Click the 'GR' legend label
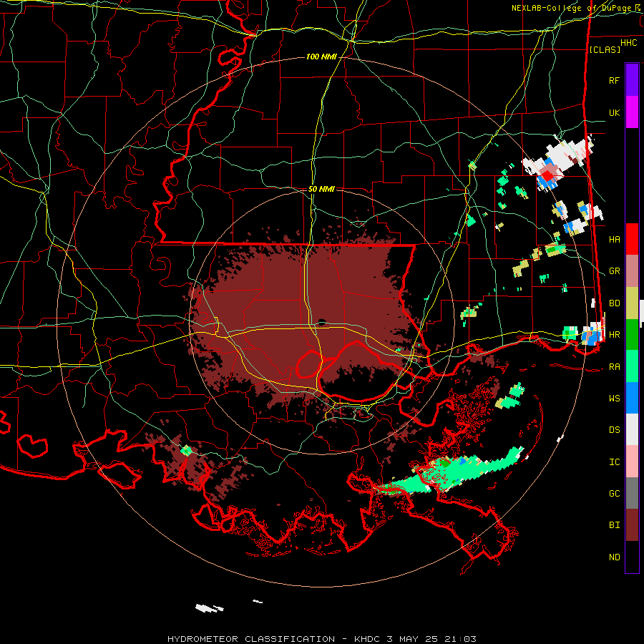 click(x=614, y=271)
